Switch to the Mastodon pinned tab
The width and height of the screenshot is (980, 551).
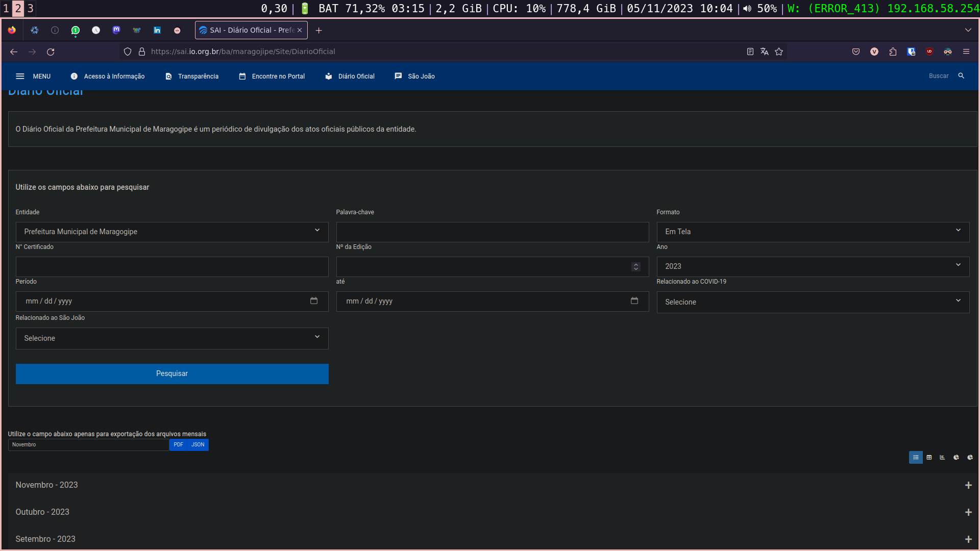coord(116,30)
